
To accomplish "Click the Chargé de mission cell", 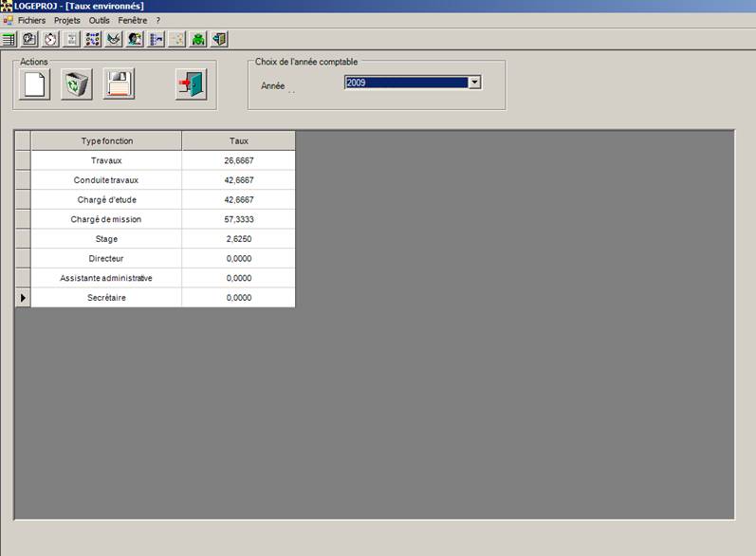I will click(x=106, y=219).
